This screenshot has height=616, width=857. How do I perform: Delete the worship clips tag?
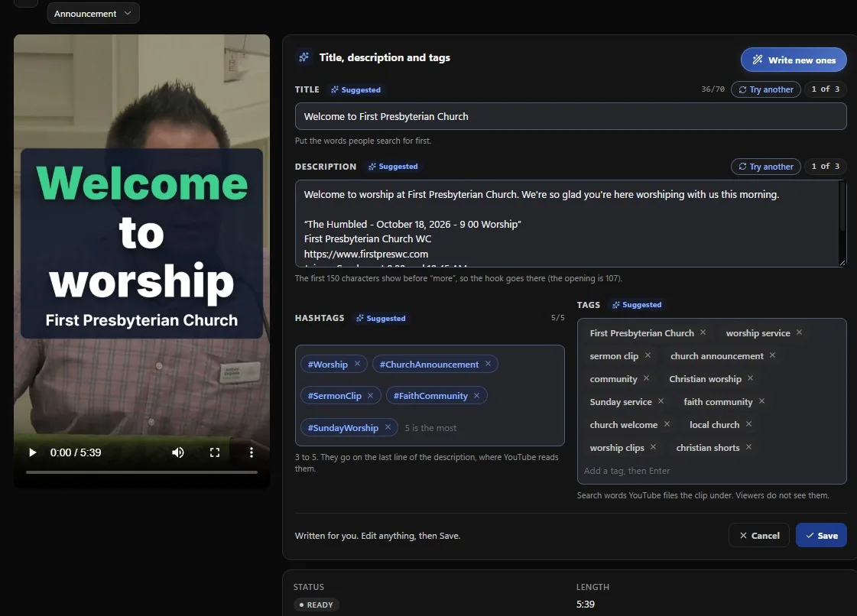tap(653, 447)
